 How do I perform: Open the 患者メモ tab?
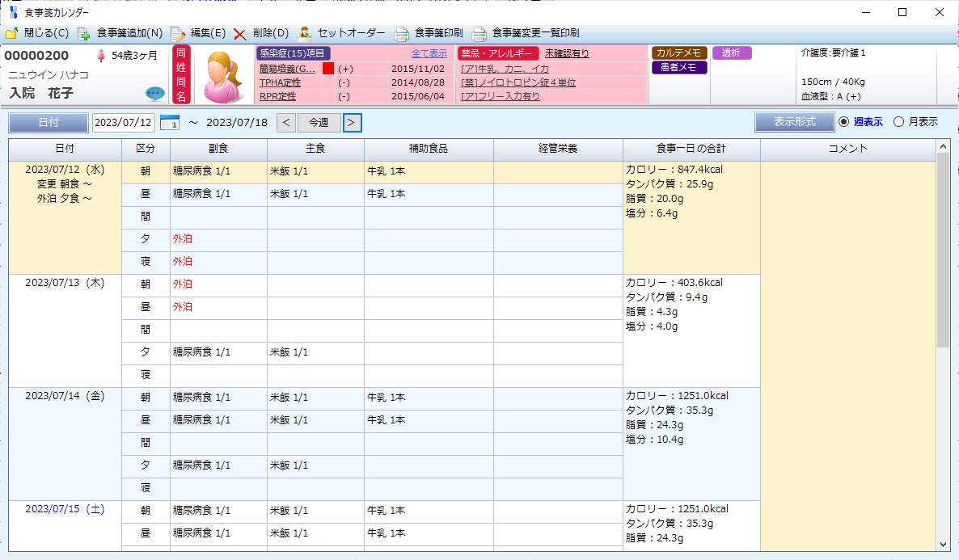[x=679, y=68]
